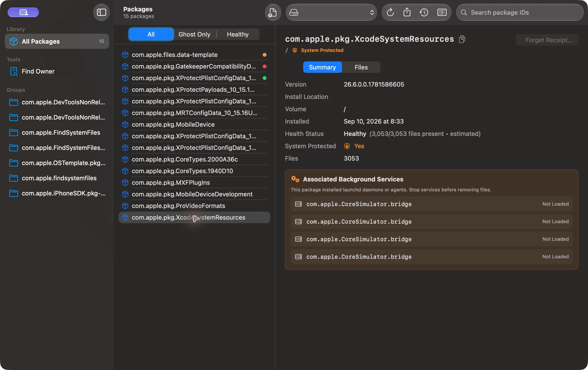This screenshot has height=370, width=588.
Task: Click the Forget Receipt button
Action: [x=547, y=40]
